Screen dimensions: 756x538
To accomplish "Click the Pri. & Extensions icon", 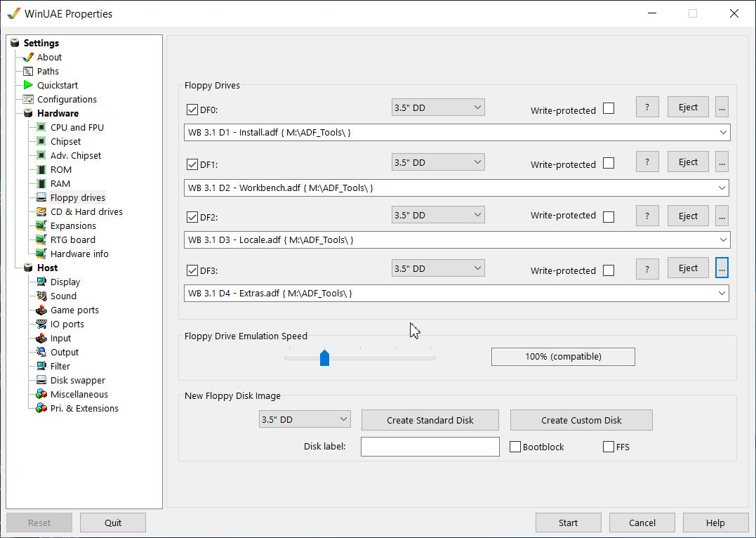I will tap(41, 408).
